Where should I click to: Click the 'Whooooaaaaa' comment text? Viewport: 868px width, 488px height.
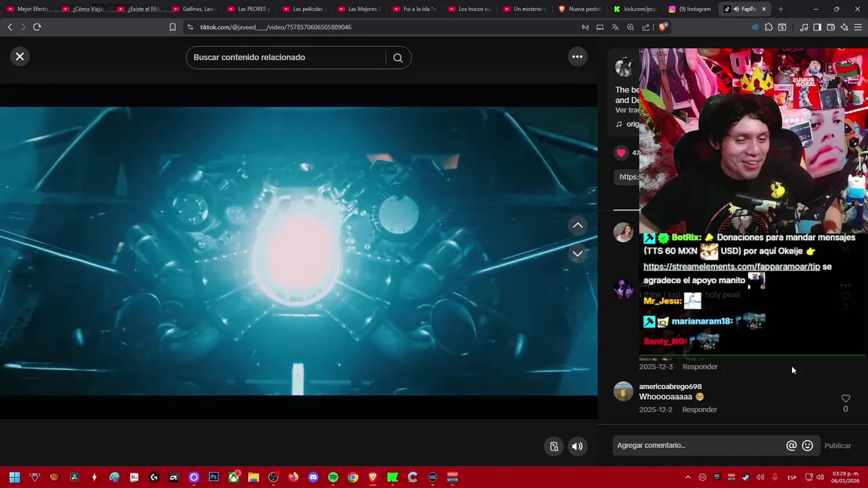pyautogui.click(x=665, y=397)
